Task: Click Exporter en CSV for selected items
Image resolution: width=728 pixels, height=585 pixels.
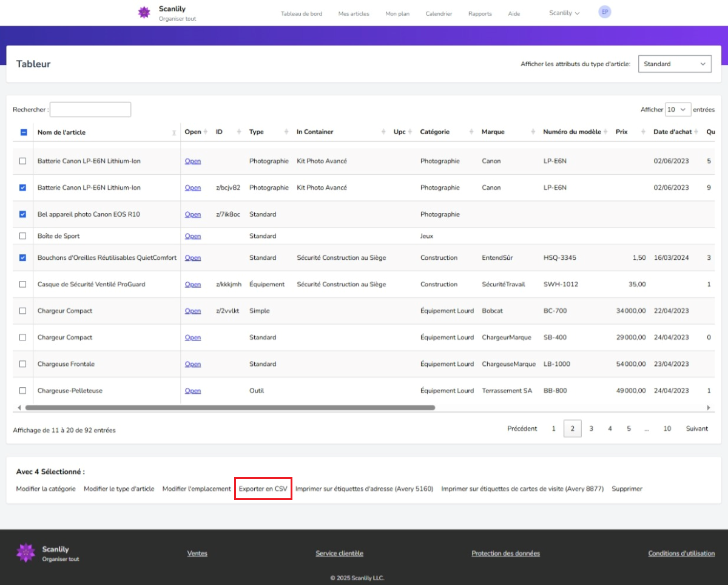Action: pyautogui.click(x=263, y=489)
